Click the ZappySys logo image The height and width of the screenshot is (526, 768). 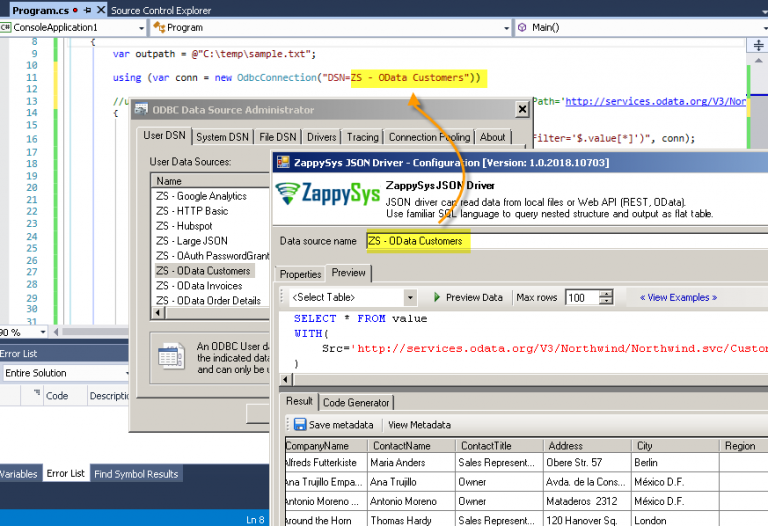point(328,193)
